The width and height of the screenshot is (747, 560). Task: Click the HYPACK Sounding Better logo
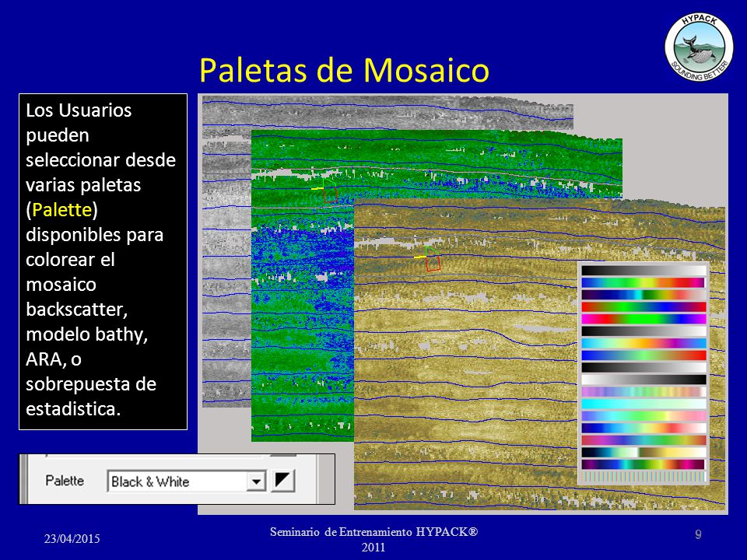coord(699,47)
